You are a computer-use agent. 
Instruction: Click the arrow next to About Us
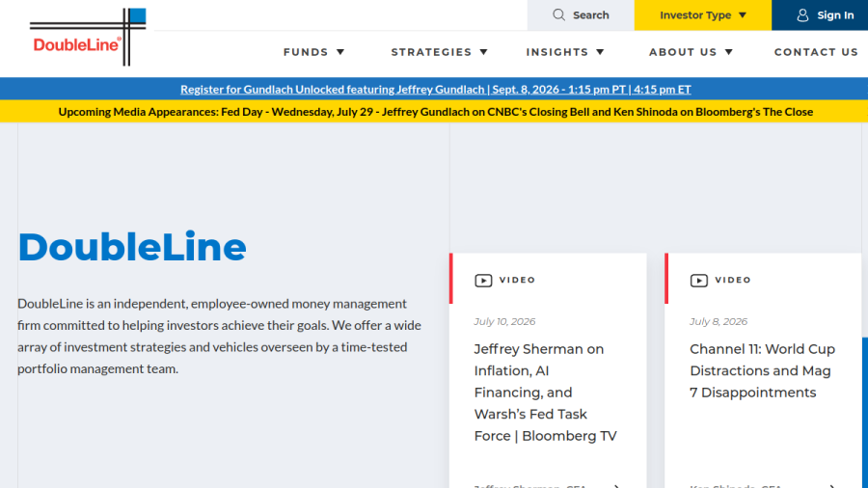728,52
